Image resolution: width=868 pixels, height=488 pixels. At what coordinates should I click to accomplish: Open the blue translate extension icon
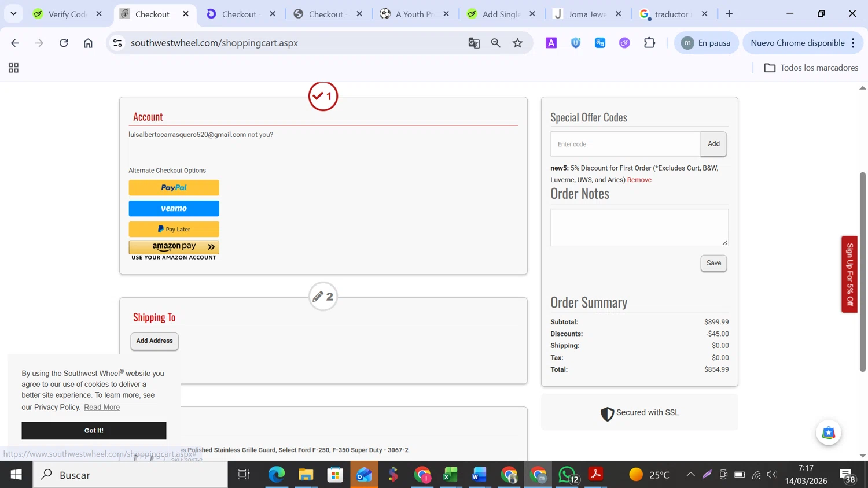click(x=600, y=43)
